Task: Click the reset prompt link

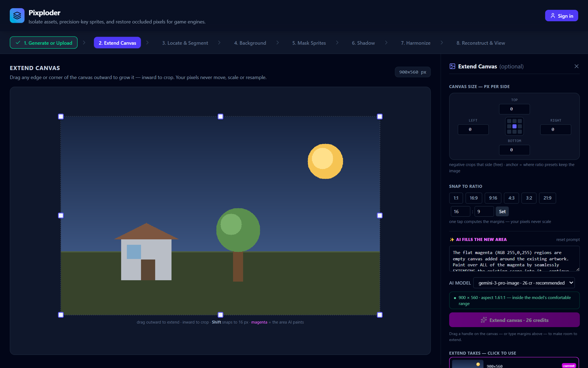Action: click(568, 240)
